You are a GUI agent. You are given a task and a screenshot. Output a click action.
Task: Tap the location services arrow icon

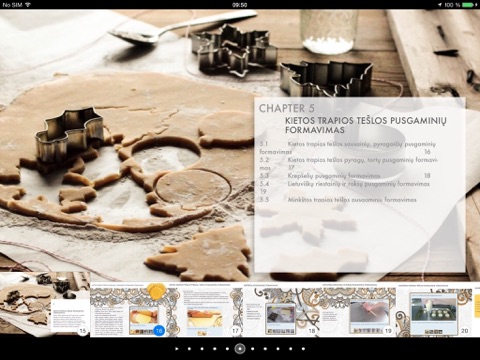coord(440,5)
